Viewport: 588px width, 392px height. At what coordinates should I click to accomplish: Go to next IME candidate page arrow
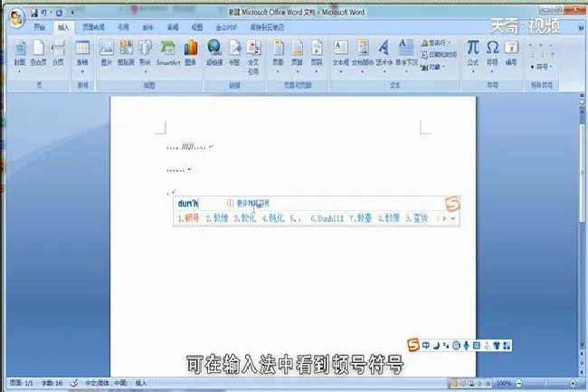[444, 218]
